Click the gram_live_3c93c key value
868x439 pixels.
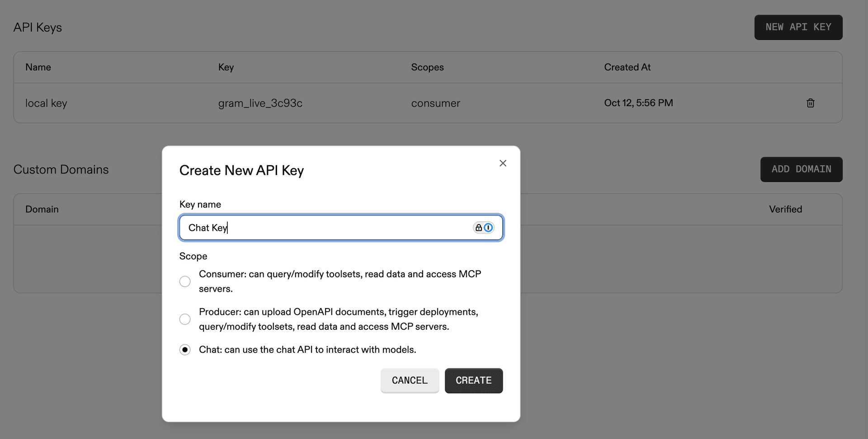pyautogui.click(x=260, y=103)
